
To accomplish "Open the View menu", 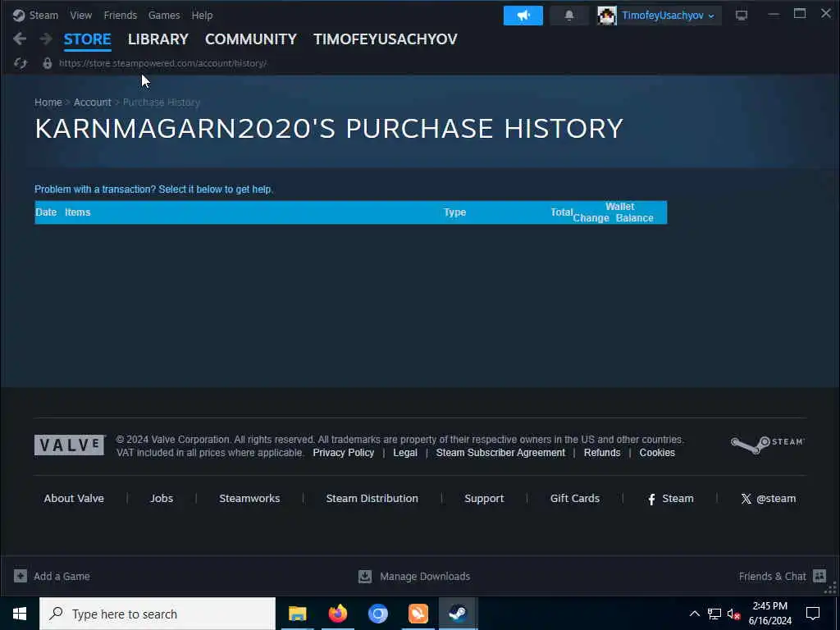I will [81, 16].
